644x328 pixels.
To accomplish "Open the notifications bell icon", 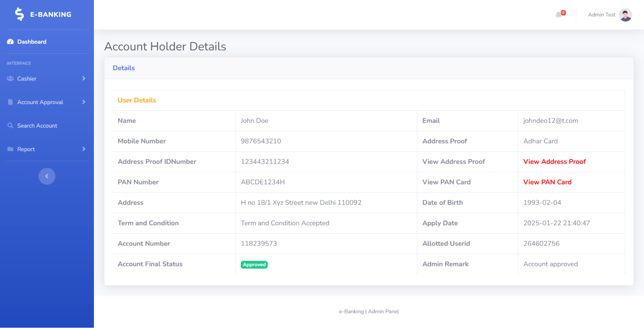I will pyautogui.click(x=558, y=15).
